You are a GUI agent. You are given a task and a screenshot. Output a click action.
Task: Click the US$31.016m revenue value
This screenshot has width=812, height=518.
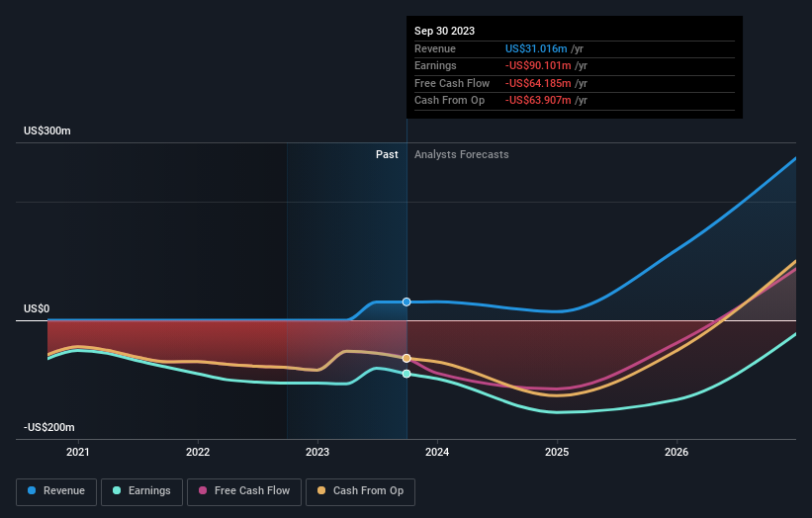point(536,48)
